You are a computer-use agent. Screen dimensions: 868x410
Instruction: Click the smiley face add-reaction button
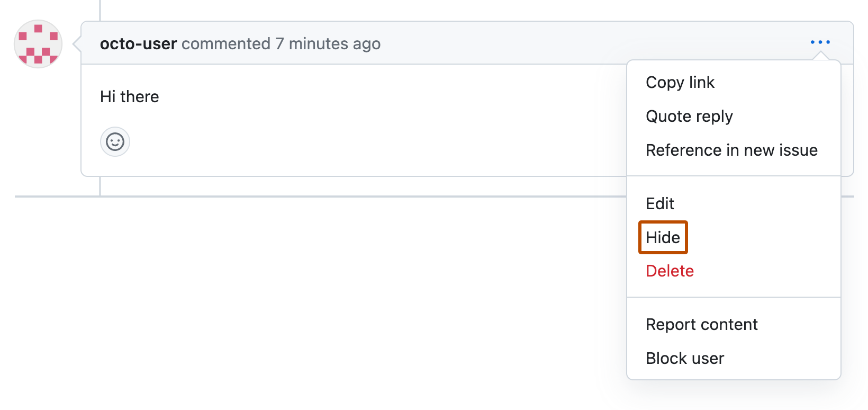[x=114, y=141]
